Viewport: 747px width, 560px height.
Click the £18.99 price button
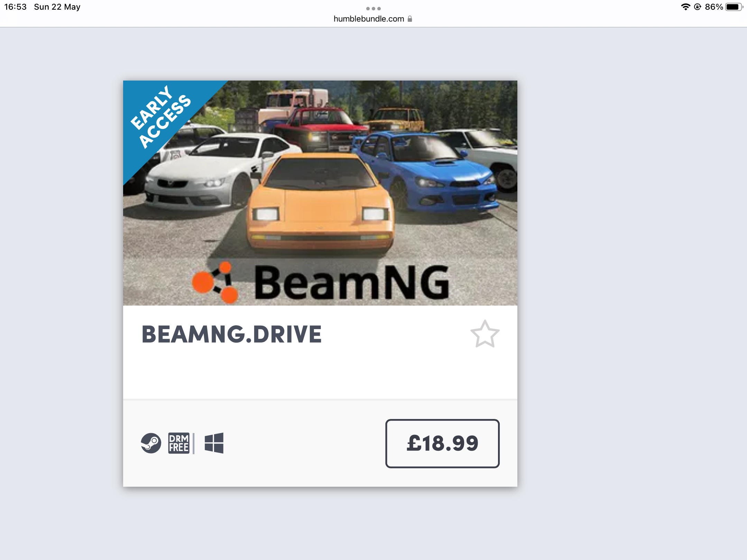pyautogui.click(x=442, y=444)
